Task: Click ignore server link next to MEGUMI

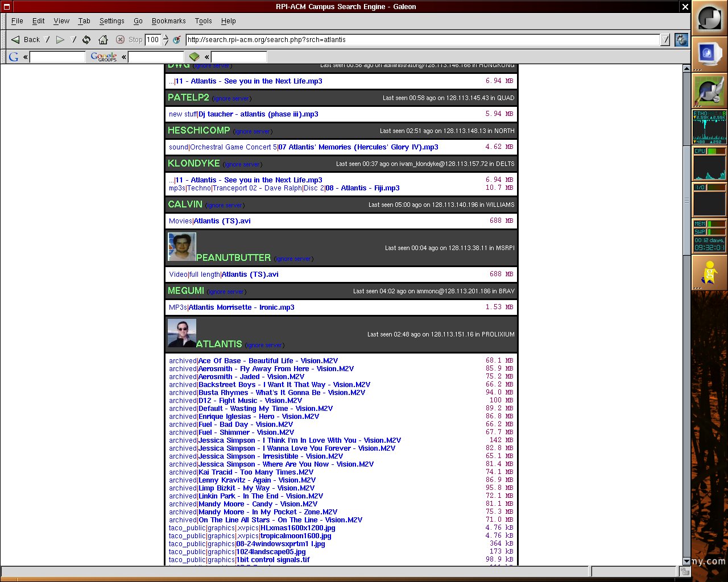Action: pyautogui.click(x=226, y=292)
